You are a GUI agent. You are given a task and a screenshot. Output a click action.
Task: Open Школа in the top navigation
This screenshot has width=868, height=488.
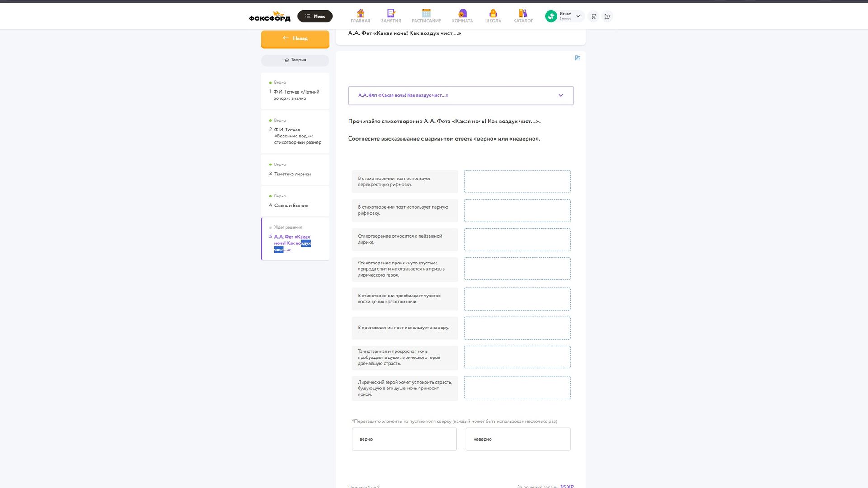point(493,16)
